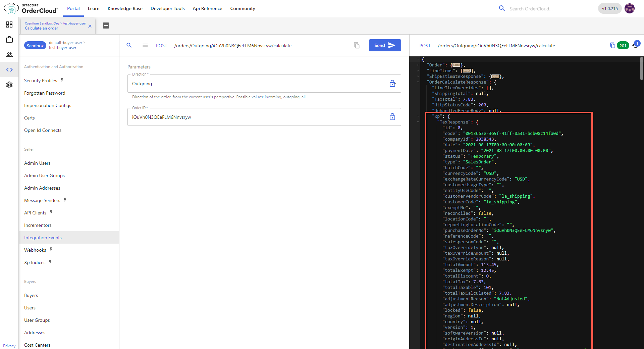The image size is (644, 349).
Task: Click the bolt icon next to API Clients
Action: tap(51, 212)
